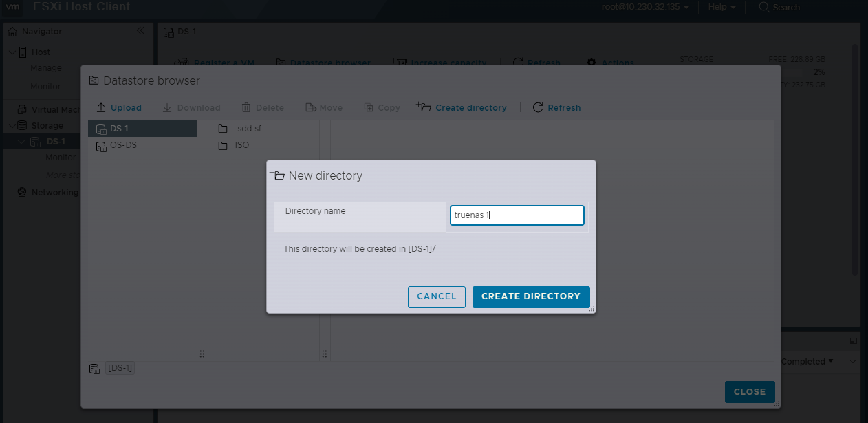Click the Upload icon in datastore browser
868x423 pixels.
coord(101,108)
